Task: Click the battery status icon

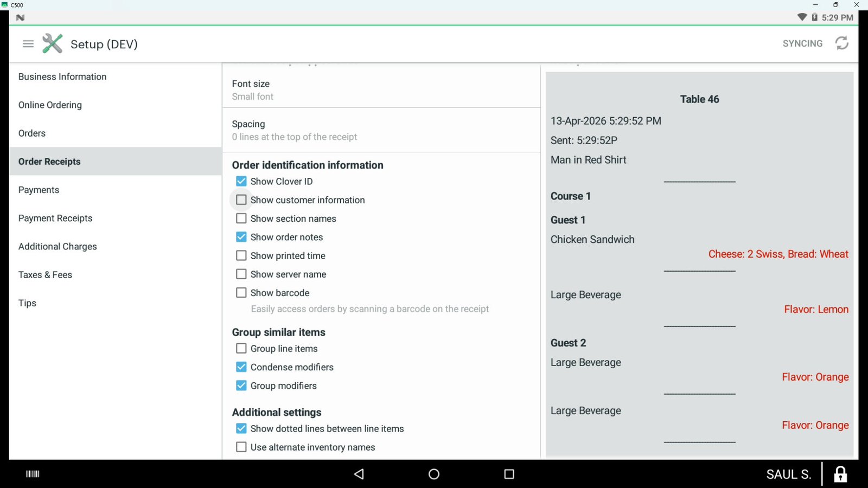Action: tap(814, 17)
